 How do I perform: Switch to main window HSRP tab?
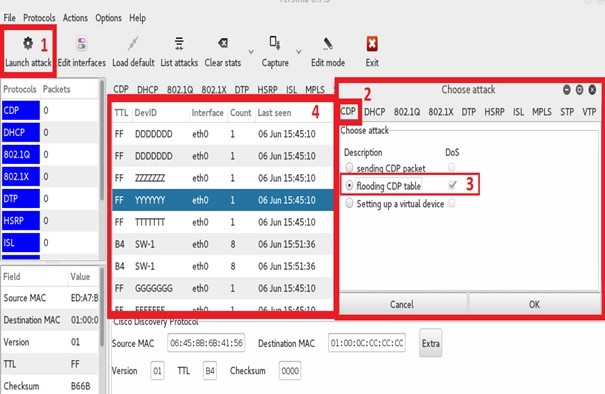pos(267,90)
